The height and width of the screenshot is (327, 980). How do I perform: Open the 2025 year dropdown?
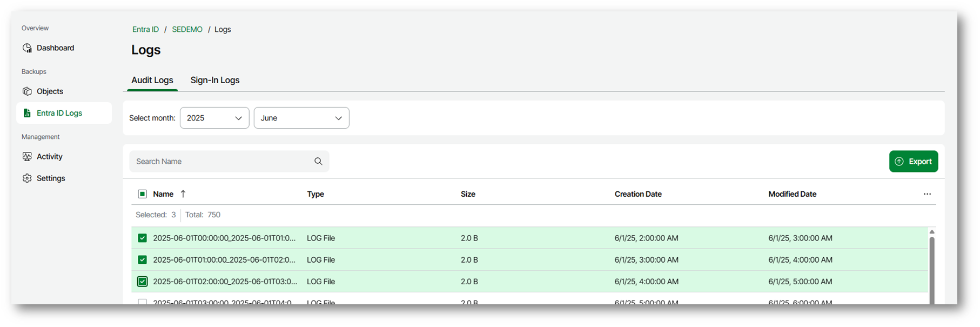click(x=214, y=118)
